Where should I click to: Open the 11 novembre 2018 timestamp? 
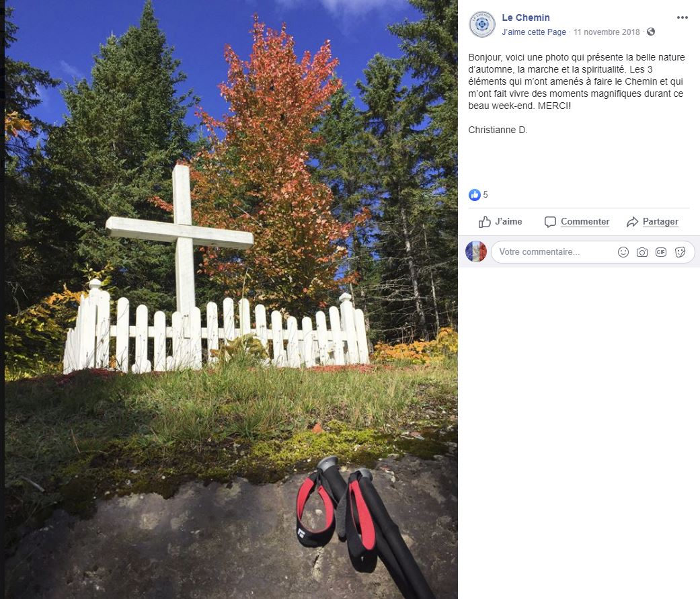click(607, 32)
